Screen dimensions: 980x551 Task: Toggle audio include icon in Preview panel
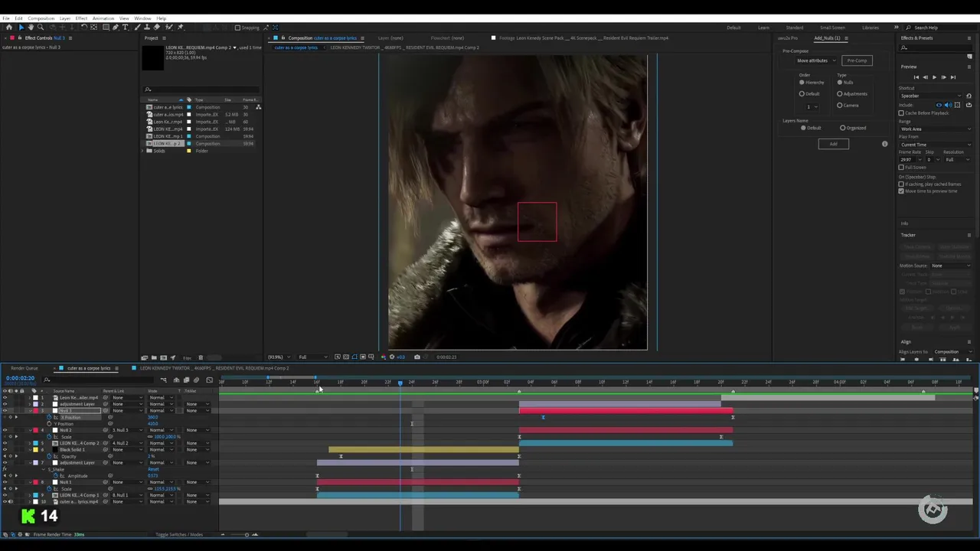click(x=948, y=105)
